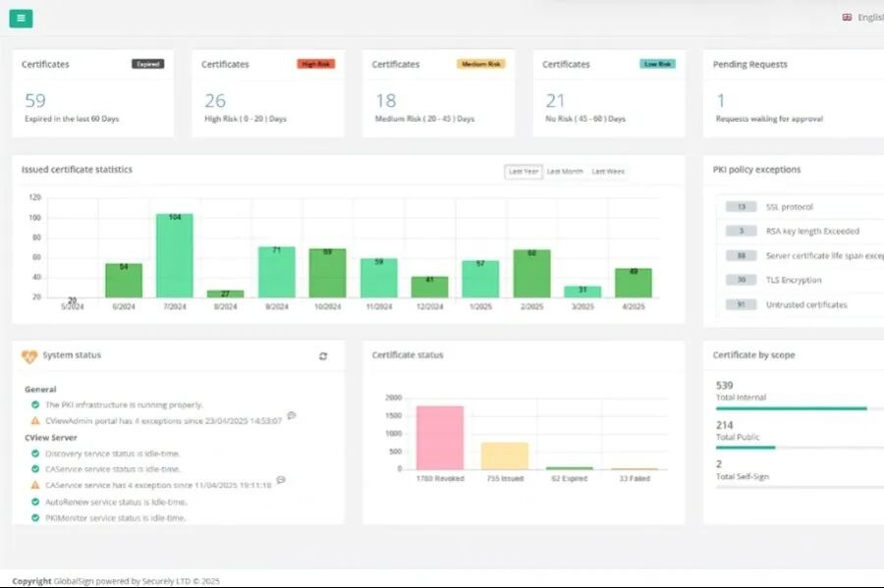Open the 26 high risk certificates count
This screenshot has width=884, height=588.
tap(215, 101)
